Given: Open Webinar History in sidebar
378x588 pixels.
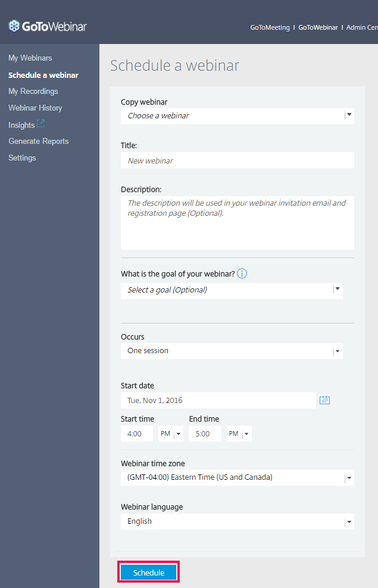Looking at the screenshot, I should 35,108.
